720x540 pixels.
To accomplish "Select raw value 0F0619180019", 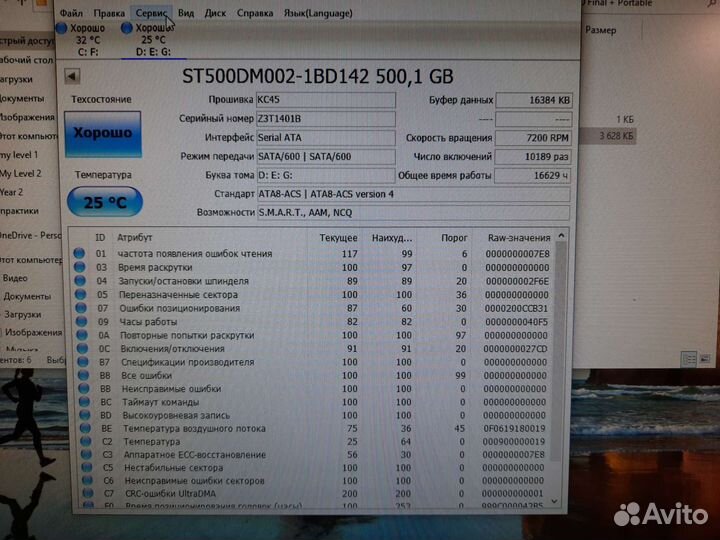I will 514,428.
